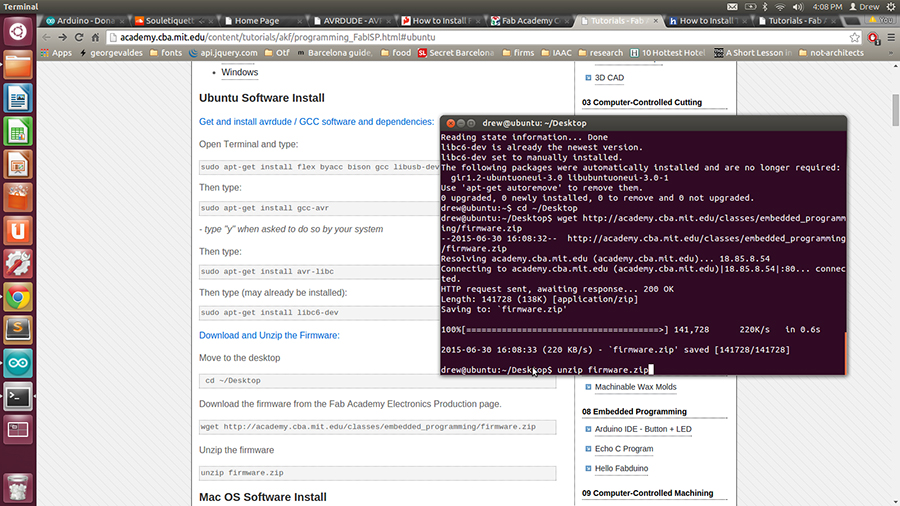Image resolution: width=900 pixels, height=506 pixels.
Task: Reload the current page
Action: [x=79, y=37]
